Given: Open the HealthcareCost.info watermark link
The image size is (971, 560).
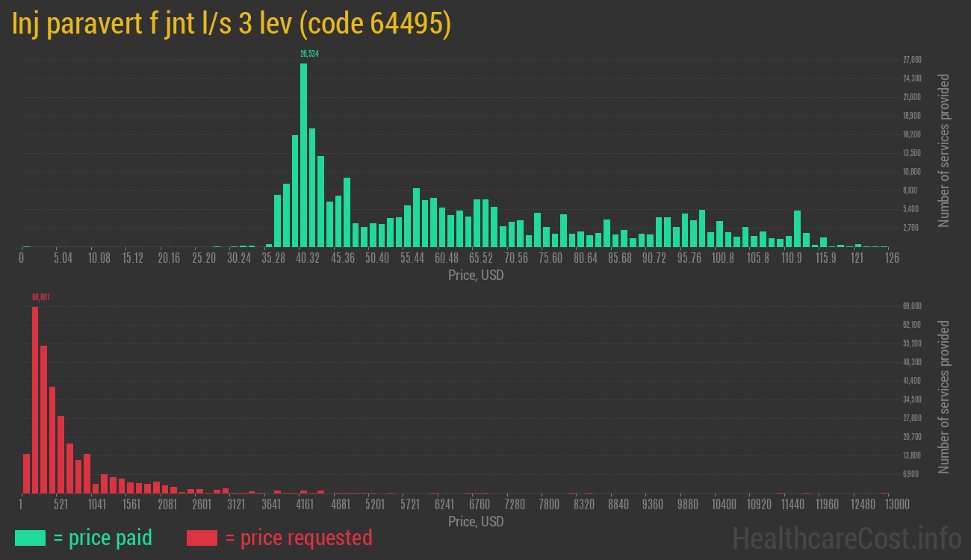Looking at the screenshot, I should 846,538.
